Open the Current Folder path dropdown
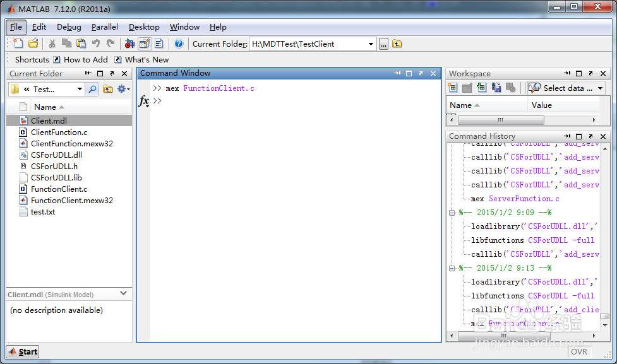The height and width of the screenshot is (364, 617). click(371, 44)
